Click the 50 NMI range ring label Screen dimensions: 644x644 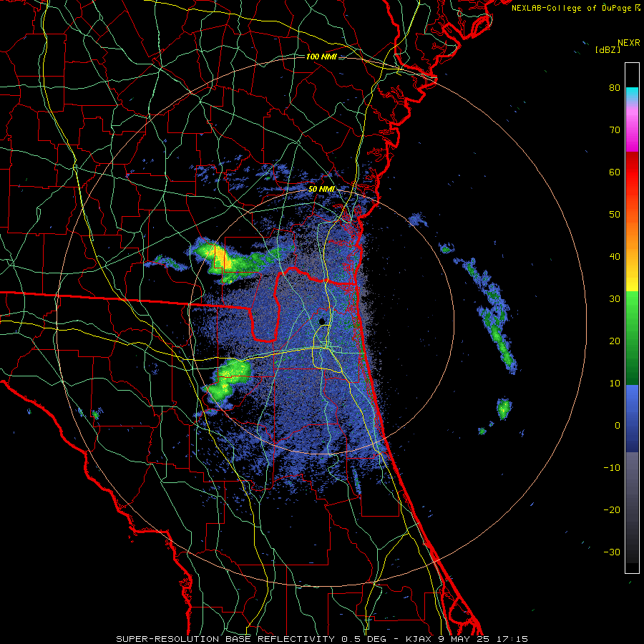click(x=321, y=190)
